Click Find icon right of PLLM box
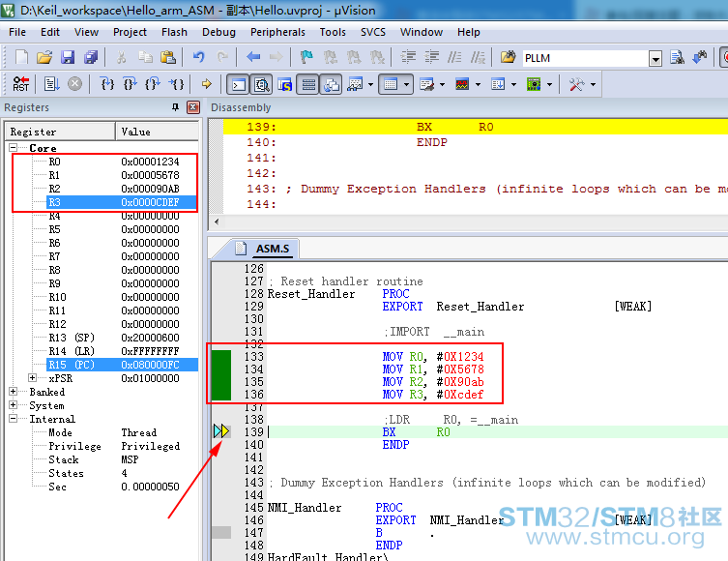The image size is (728, 561). pyautogui.click(x=677, y=58)
